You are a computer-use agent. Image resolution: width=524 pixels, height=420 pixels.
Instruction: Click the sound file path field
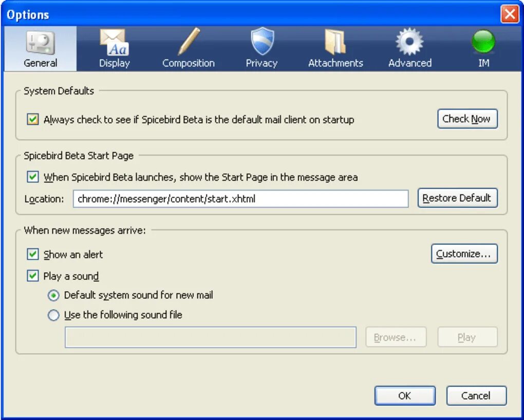(x=211, y=337)
